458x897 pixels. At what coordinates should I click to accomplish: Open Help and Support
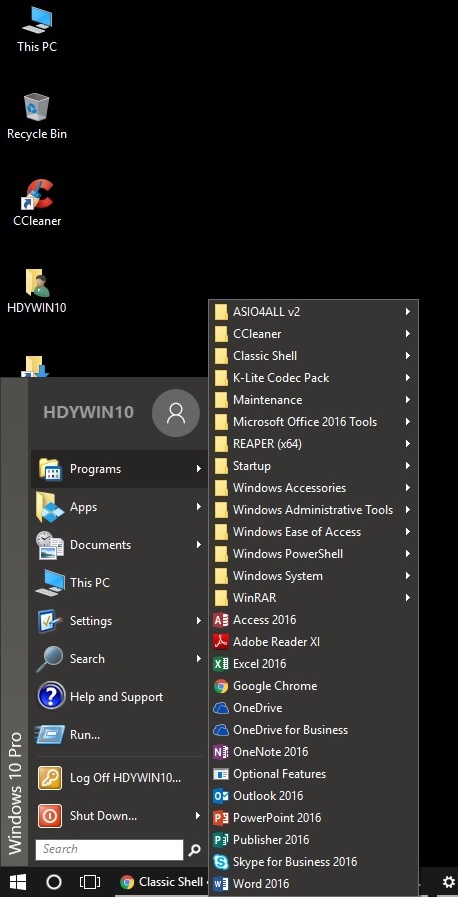[119, 697]
